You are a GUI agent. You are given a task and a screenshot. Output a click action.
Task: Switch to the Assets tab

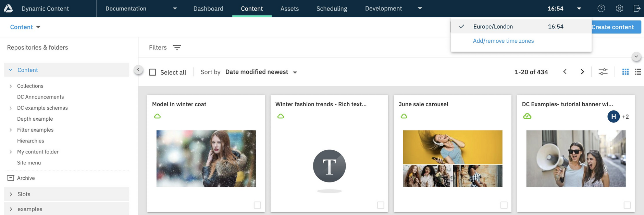click(x=289, y=9)
